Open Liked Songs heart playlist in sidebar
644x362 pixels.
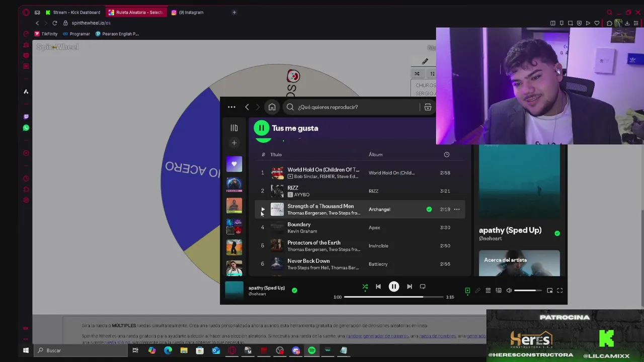click(x=234, y=164)
